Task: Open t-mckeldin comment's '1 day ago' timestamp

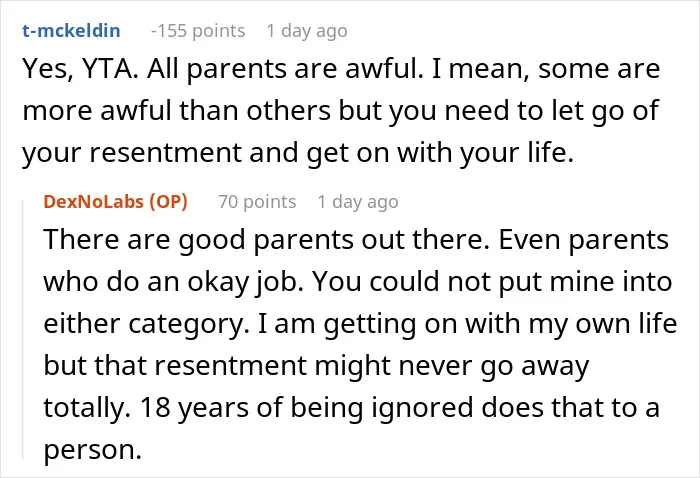Action: click(x=307, y=31)
